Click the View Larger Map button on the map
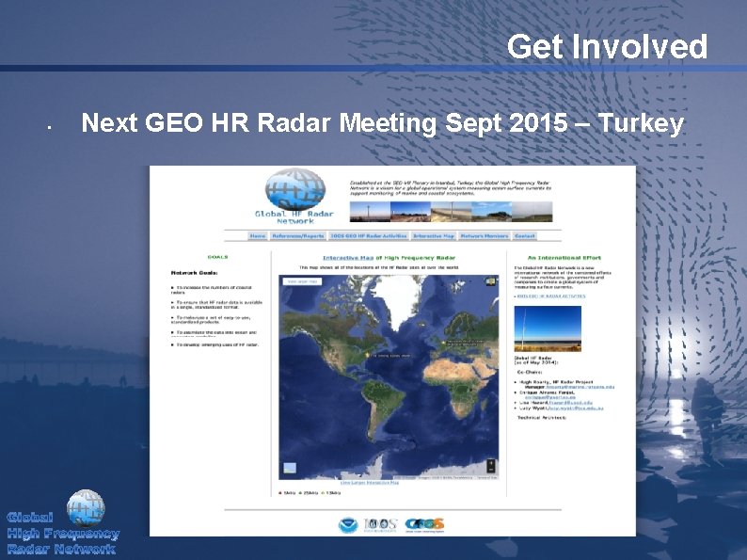The height and width of the screenshot is (560, 747). coord(303,281)
